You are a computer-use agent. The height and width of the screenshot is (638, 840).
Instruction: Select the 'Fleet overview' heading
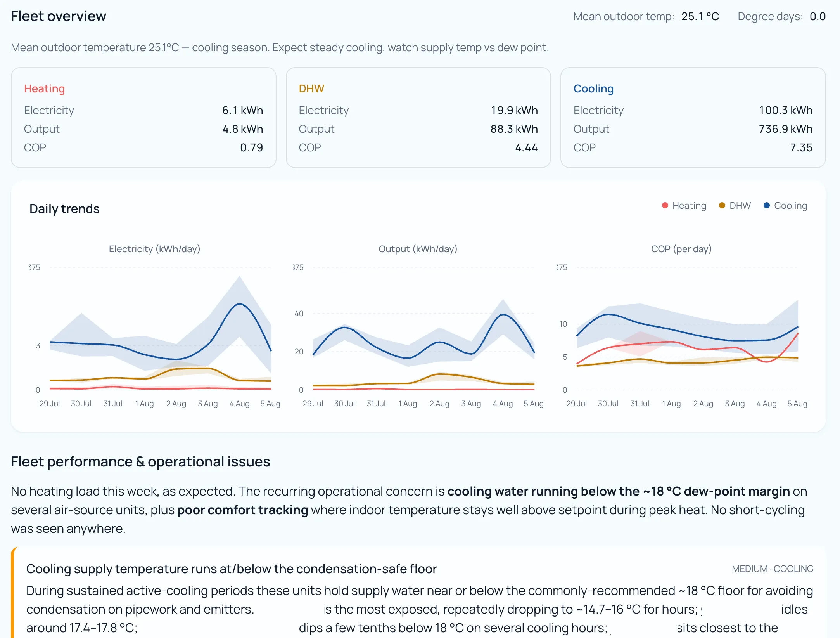pyautogui.click(x=59, y=16)
